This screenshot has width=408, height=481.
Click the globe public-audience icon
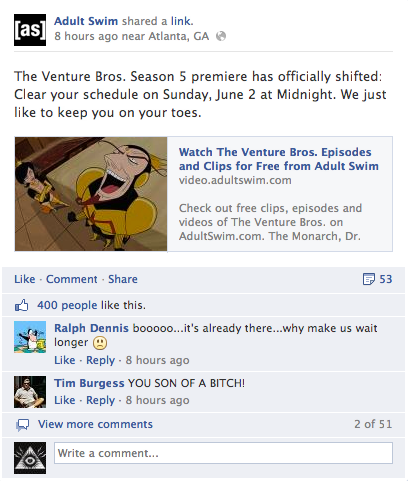tap(221, 36)
